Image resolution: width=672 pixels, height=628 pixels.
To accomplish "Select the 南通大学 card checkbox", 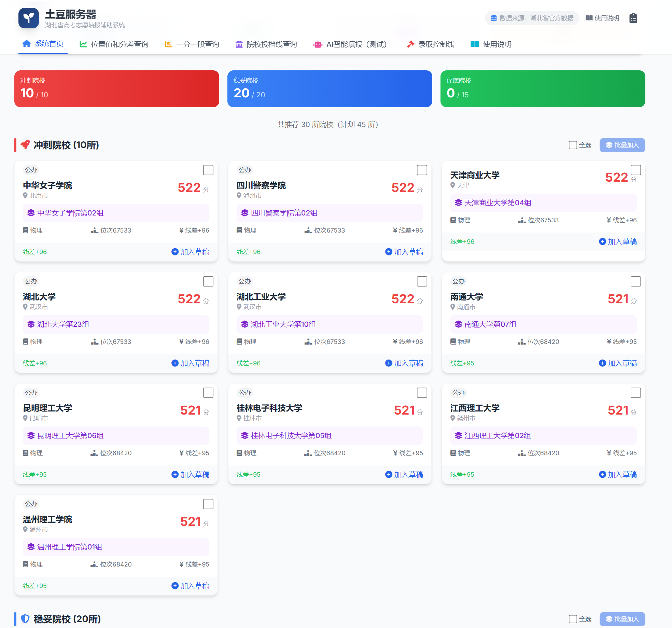I will (x=636, y=281).
